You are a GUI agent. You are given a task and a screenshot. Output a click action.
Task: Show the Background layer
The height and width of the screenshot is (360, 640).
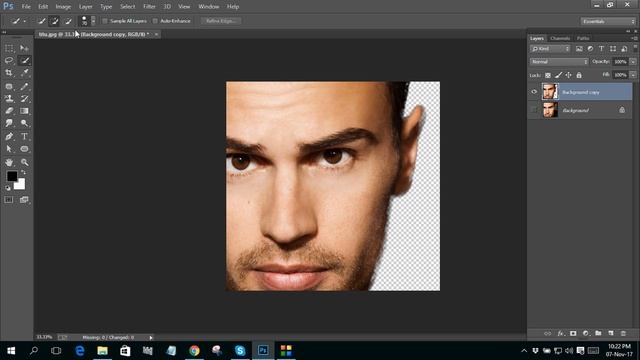click(534, 110)
